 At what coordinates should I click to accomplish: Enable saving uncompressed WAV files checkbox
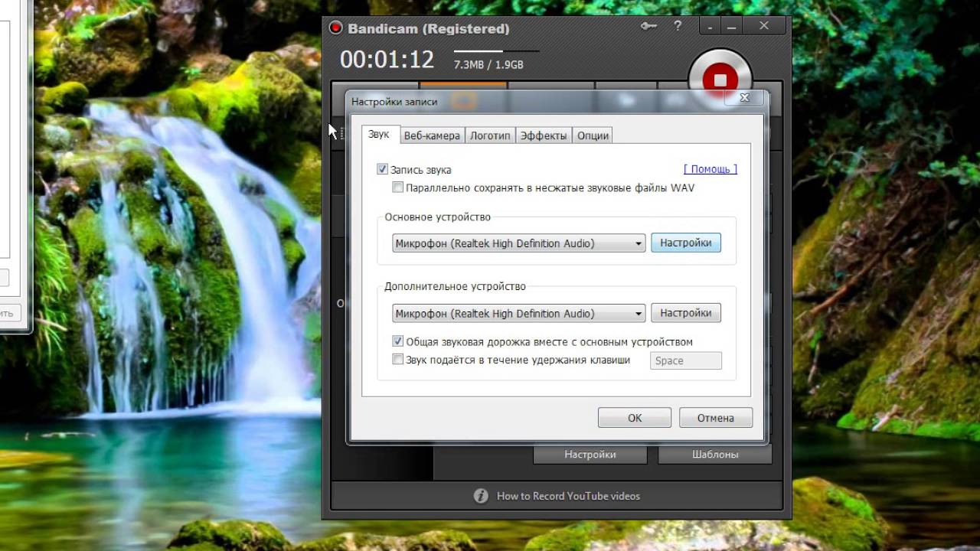[397, 187]
